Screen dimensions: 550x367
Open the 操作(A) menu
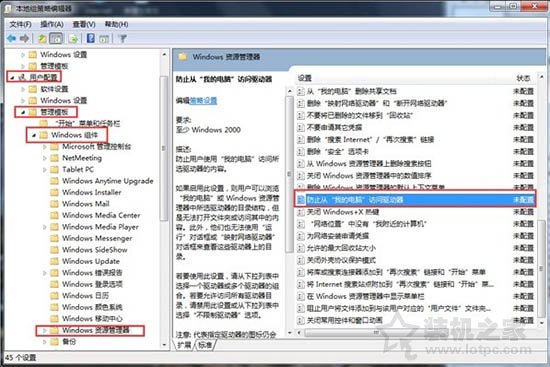52,24
